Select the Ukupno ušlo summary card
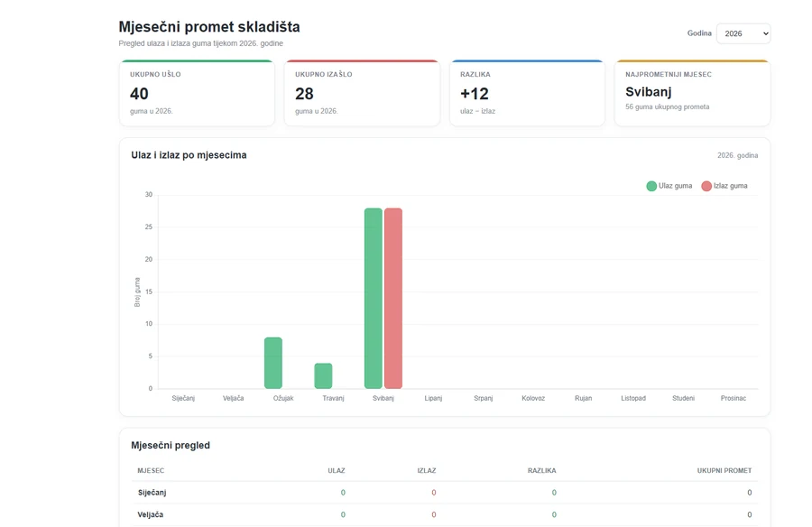The image size is (812, 527). point(197,93)
